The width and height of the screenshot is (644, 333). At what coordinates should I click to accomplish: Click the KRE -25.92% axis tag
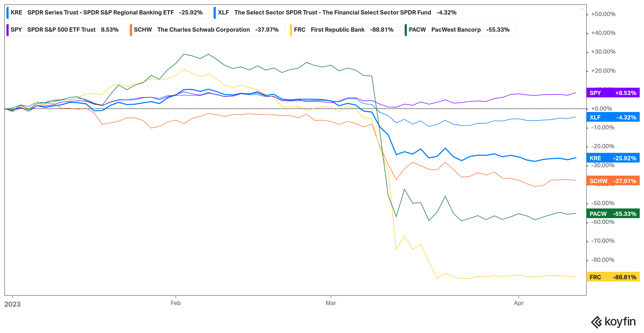tap(613, 158)
